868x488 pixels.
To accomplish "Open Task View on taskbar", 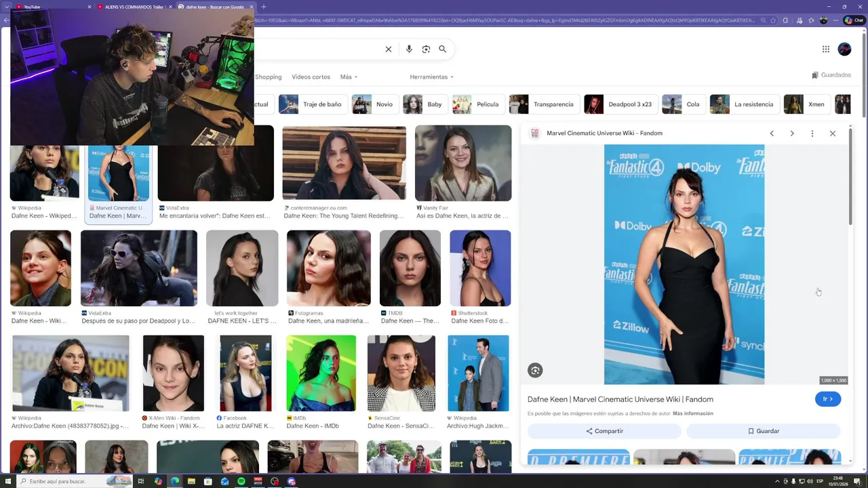I will (141, 481).
